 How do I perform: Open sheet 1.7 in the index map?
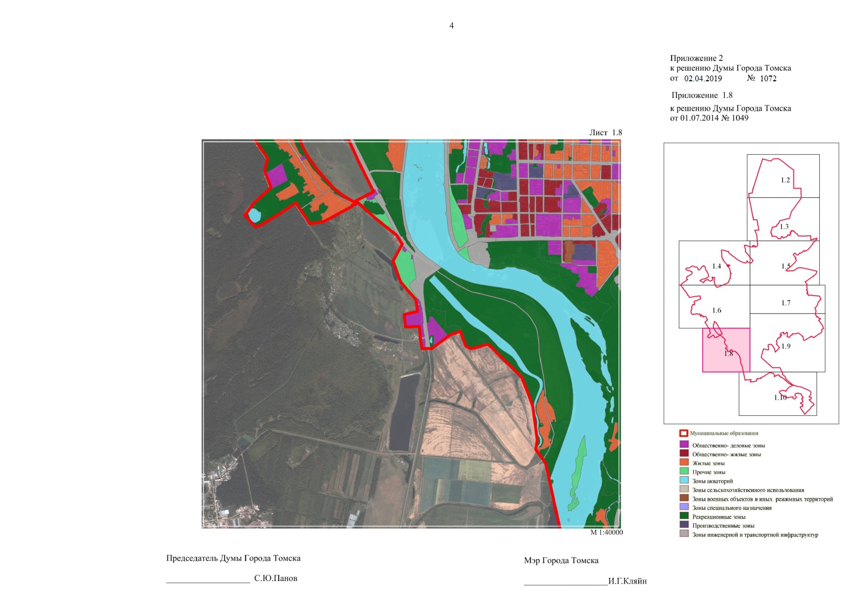(x=786, y=303)
